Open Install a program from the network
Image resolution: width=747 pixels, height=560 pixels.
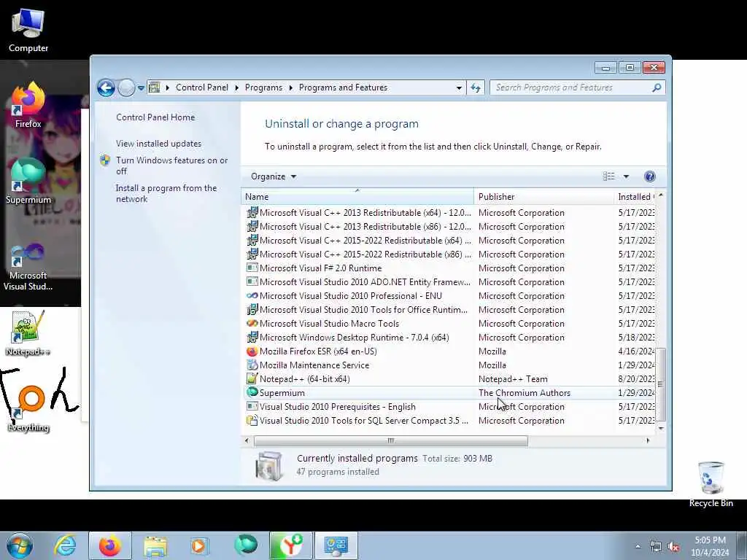click(x=166, y=193)
